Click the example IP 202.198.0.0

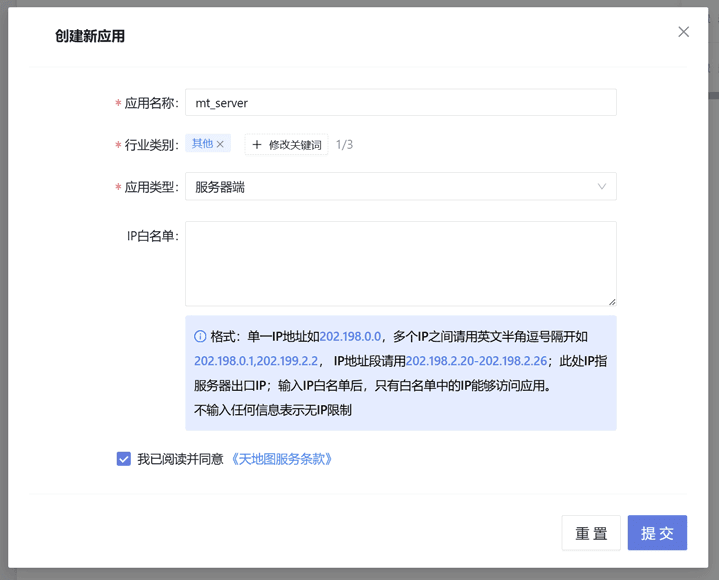pos(350,337)
